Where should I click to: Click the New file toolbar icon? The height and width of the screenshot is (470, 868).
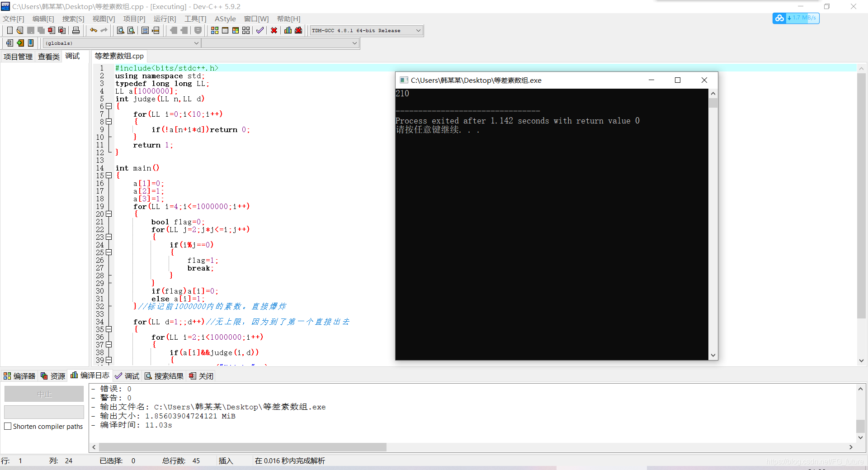click(x=10, y=30)
